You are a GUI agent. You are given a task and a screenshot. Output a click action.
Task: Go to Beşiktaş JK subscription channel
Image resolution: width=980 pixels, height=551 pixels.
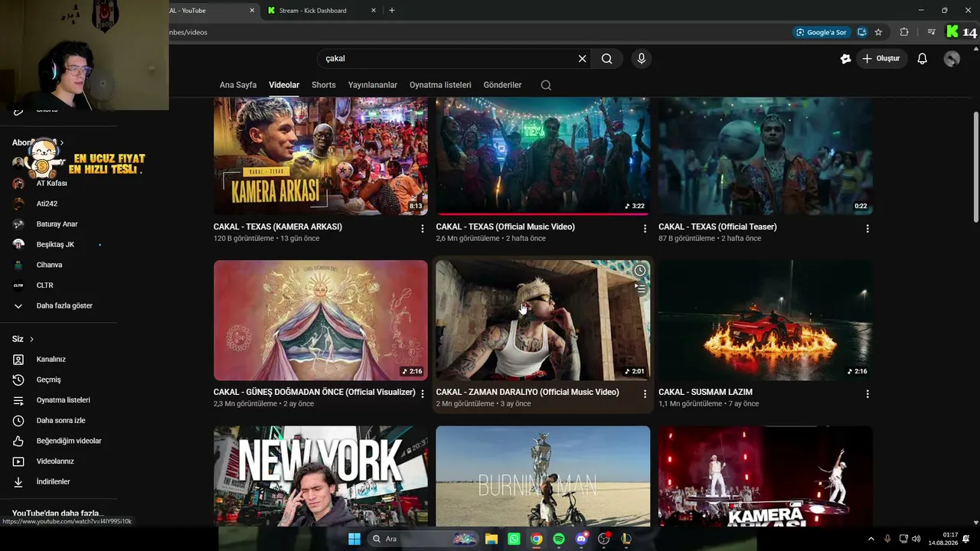click(55, 244)
